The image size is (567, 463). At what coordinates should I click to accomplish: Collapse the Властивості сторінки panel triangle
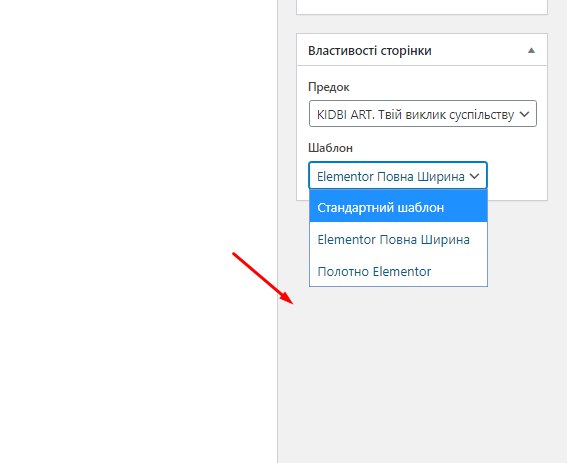click(x=531, y=50)
